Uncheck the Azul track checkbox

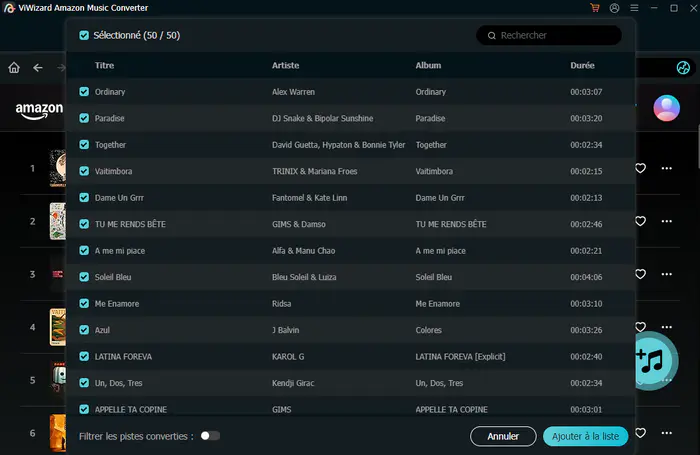(x=84, y=330)
